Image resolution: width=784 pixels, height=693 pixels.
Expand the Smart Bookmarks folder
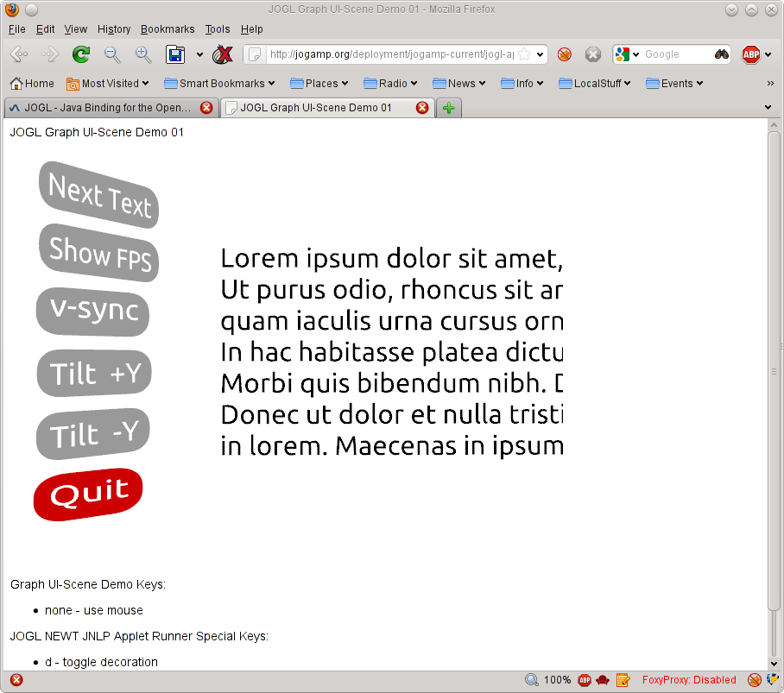219,84
